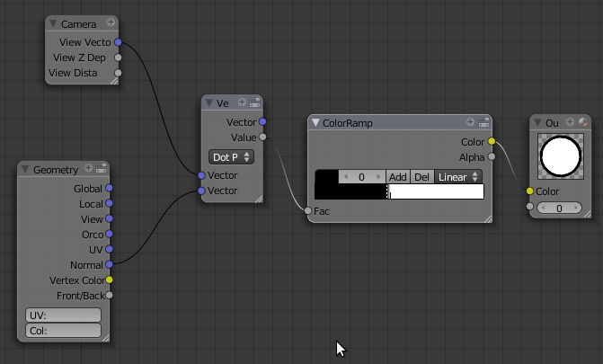Toggle ColorRamp node options icon

pyautogui.click(x=483, y=122)
